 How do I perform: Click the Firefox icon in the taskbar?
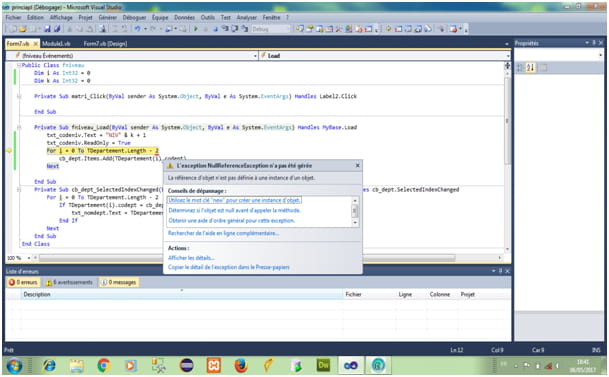[x=241, y=365]
